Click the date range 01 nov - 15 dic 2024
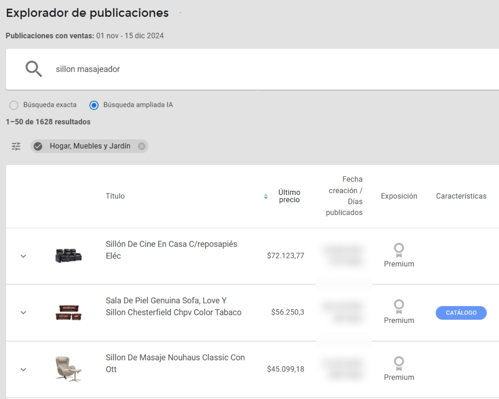Image resolution: width=499 pixels, height=399 pixels. pyautogui.click(x=130, y=36)
